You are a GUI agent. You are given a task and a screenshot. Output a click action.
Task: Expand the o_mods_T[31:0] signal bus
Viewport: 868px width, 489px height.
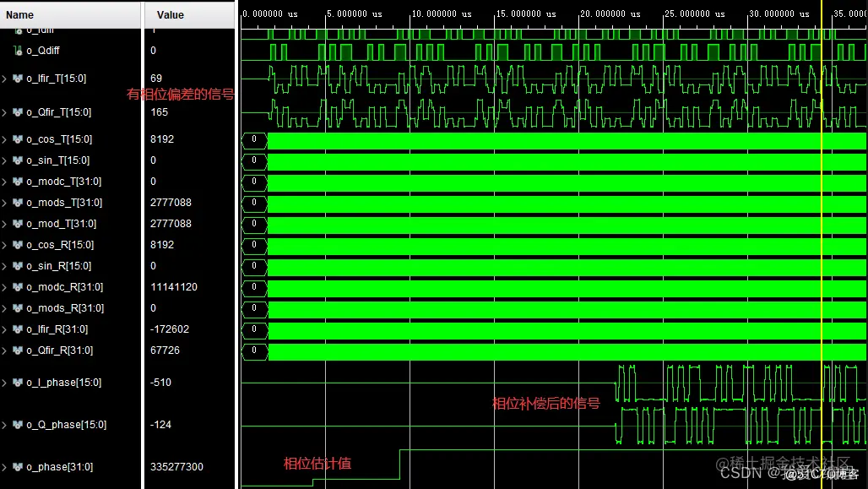pos(4,203)
